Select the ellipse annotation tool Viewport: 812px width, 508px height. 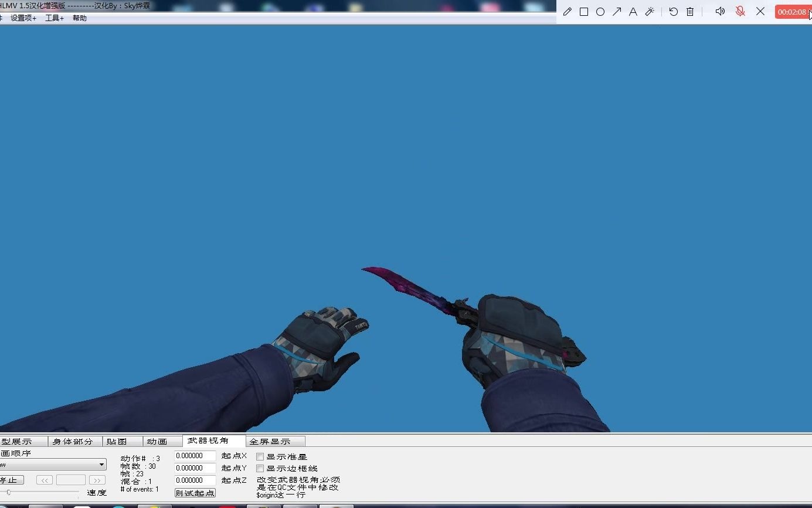(600, 11)
